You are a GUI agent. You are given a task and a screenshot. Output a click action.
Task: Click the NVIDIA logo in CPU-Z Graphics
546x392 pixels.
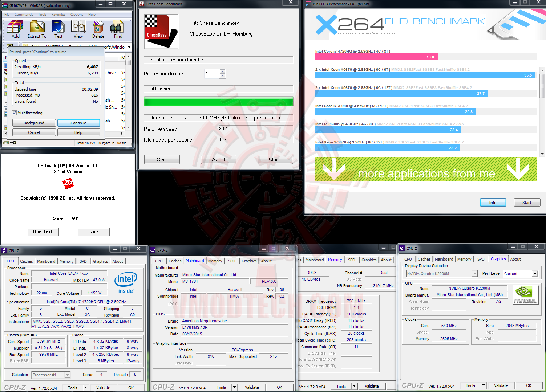point(525,294)
